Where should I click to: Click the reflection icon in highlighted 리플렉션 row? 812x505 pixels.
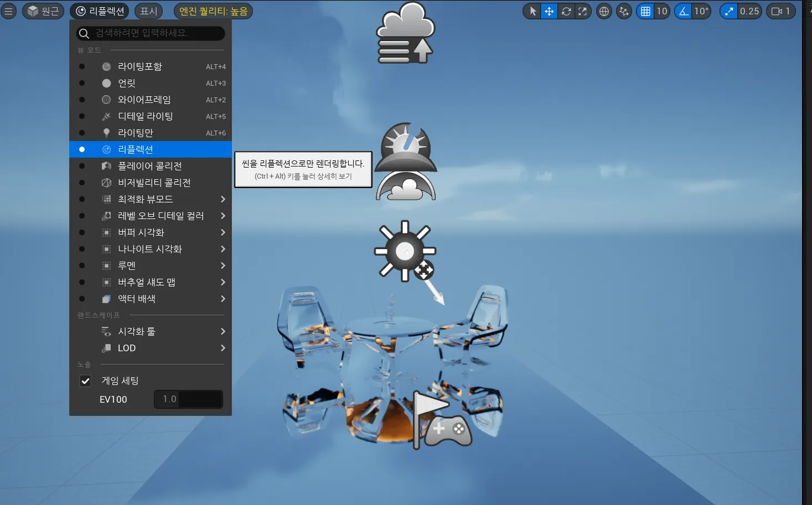[106, 149]
